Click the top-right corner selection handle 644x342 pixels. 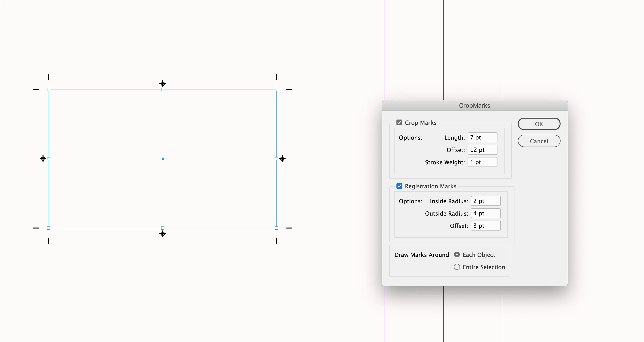[276, 89]
